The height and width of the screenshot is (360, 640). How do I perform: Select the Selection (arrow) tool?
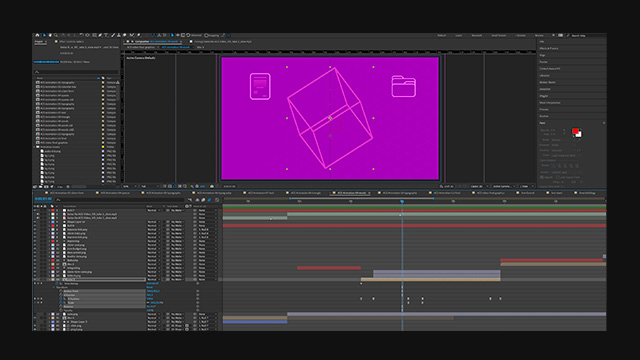click(x=44, y=36)
